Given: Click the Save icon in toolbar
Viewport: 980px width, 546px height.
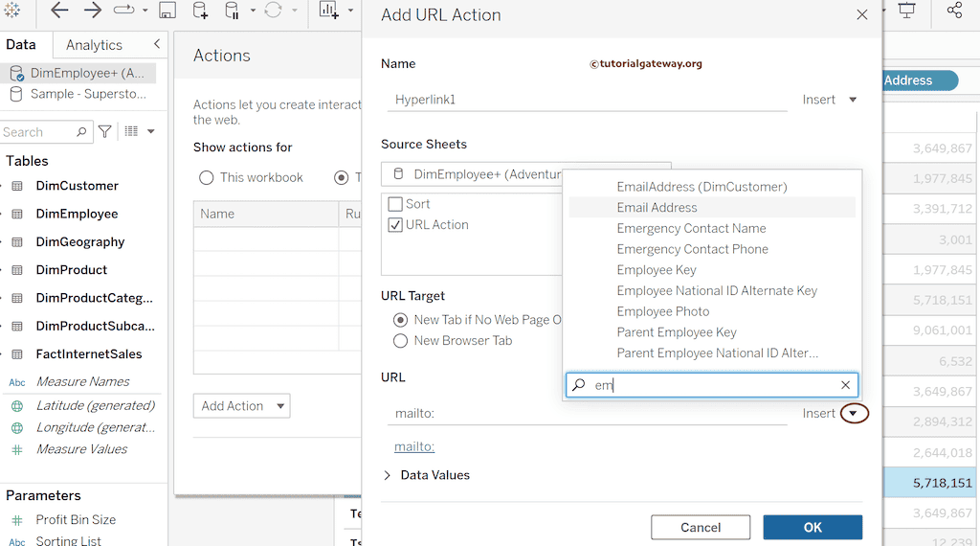Looking at the screenshot, I should (167, 11).
